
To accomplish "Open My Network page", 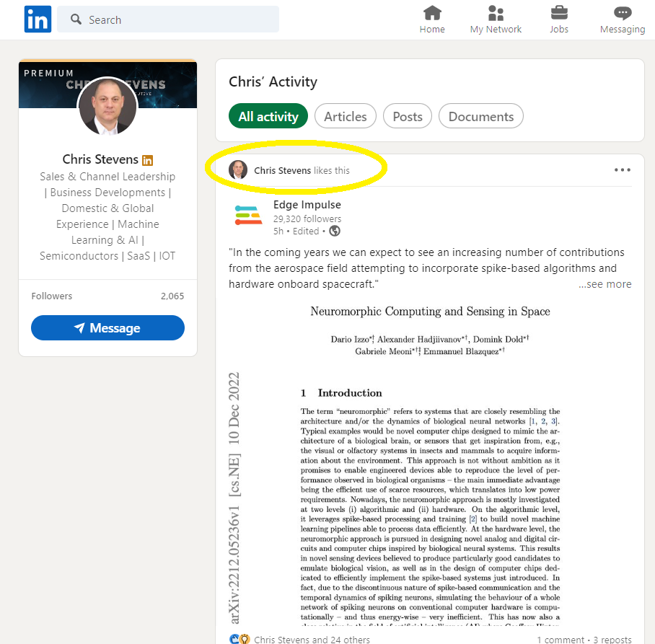I will 496,19.
